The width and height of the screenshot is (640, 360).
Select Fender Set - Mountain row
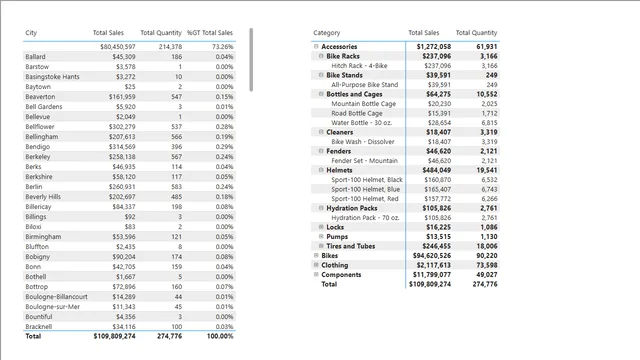(405, 160)
